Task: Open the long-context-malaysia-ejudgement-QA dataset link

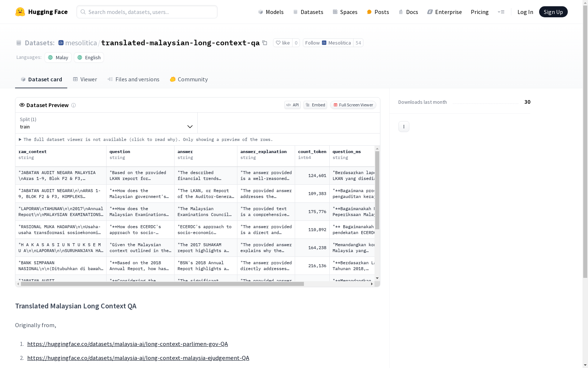Action: pyautogui.click(x=138, y=358)
